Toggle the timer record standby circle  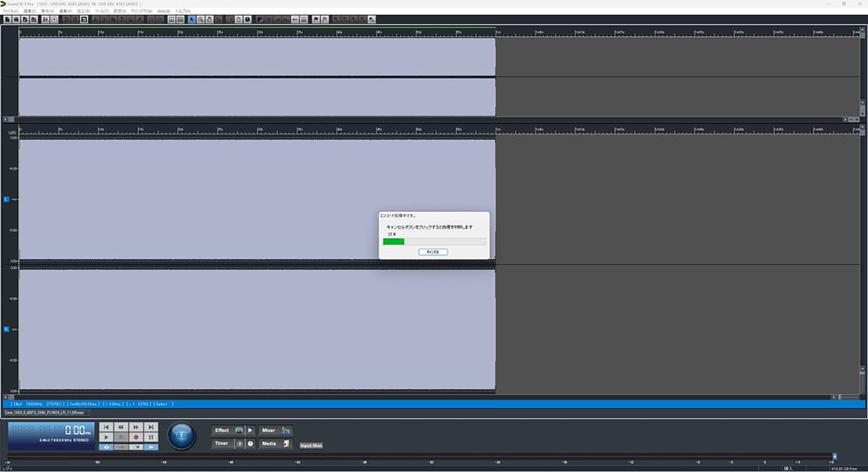point(241,443)
